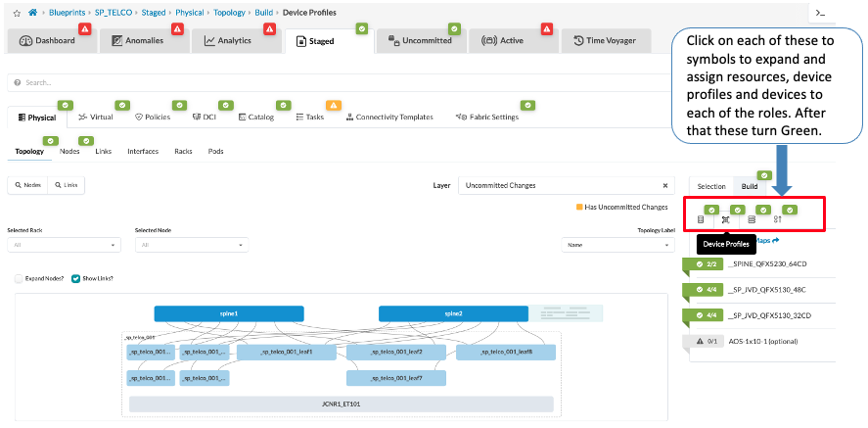Switch to the Analytics tab

tap(236, 40)
